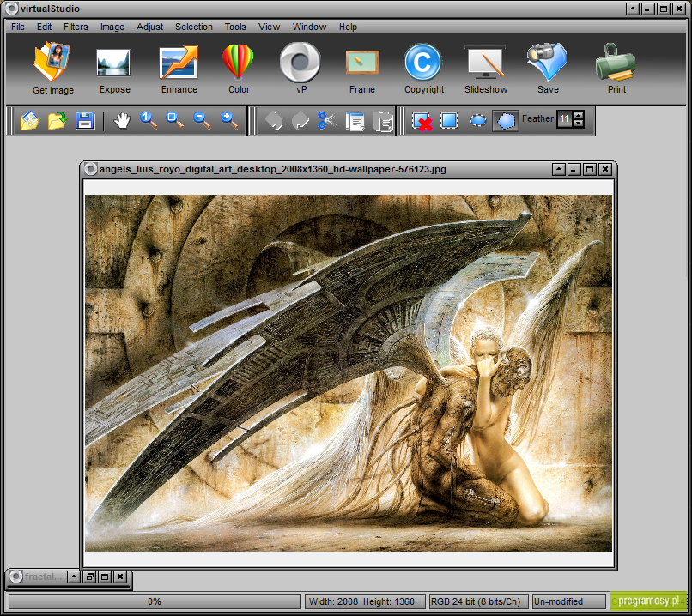This screenshot has width=692, height=616.
Task: Create a new image using envelope icon
Action: click(29, 120)
